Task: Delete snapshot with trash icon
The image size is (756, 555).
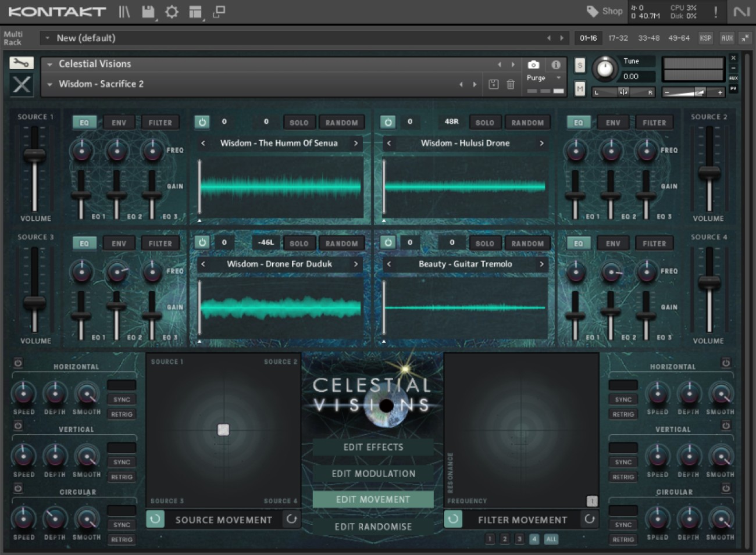Action: pyautogui.click(x=511, y=84)
